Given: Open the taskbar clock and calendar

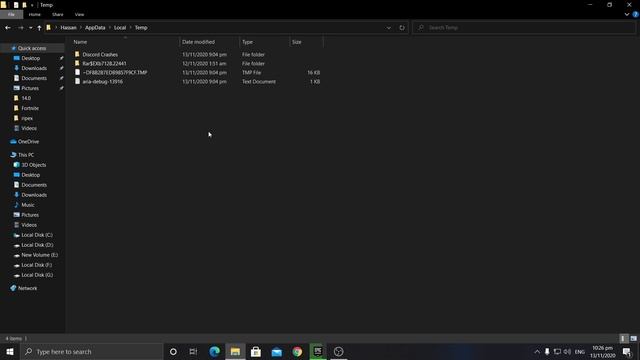Looking at the screenshot, I should click(x=602, y=351).
